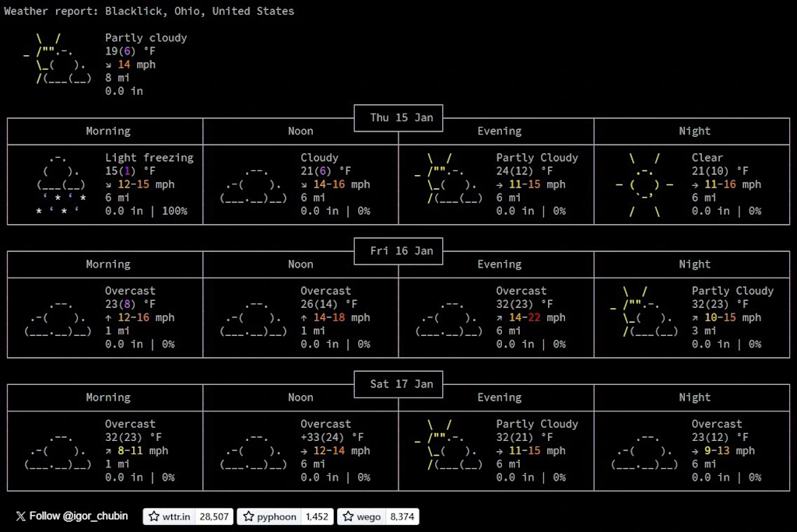Open the wego 8,374 stargazers count
797x532 pixels.
point(403,516)
